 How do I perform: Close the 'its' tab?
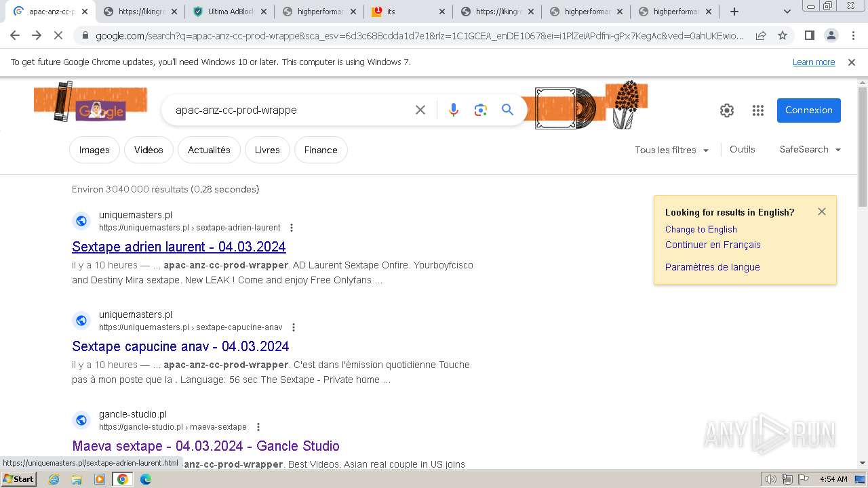pyautogui.click(x=442, y=12)
